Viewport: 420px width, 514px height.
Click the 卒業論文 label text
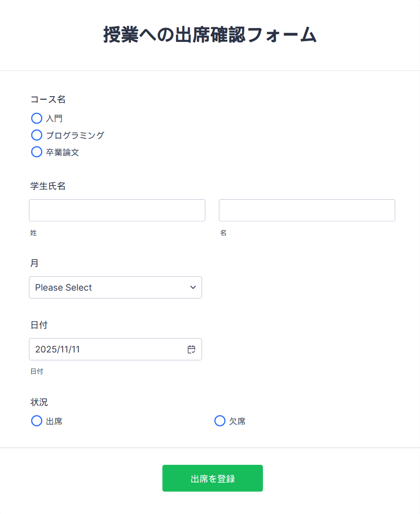(x=62, y=153)
